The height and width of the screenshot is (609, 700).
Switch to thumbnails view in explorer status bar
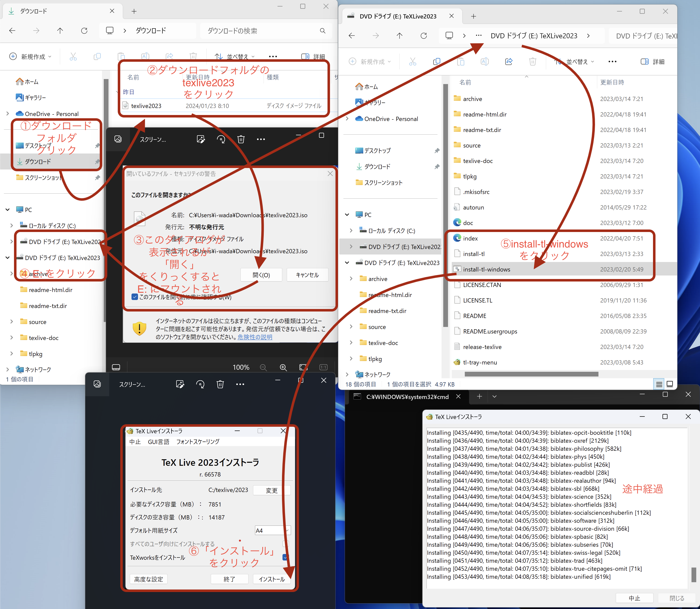pyautogui.click(x=670, y=384)
